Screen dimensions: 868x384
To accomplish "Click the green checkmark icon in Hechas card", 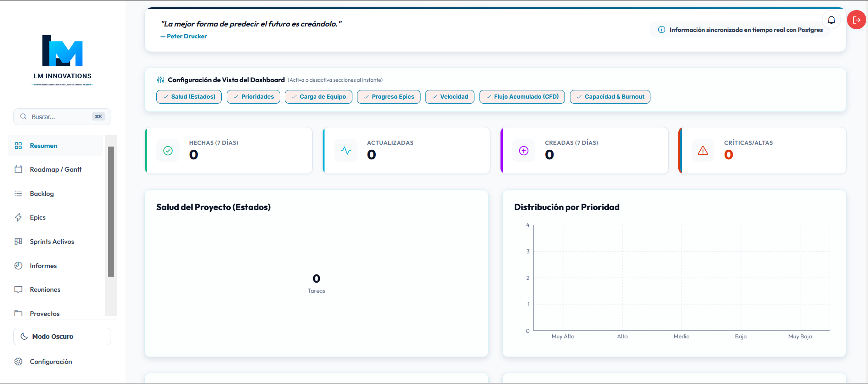I will pyautogui.click(x=168, y=151).
